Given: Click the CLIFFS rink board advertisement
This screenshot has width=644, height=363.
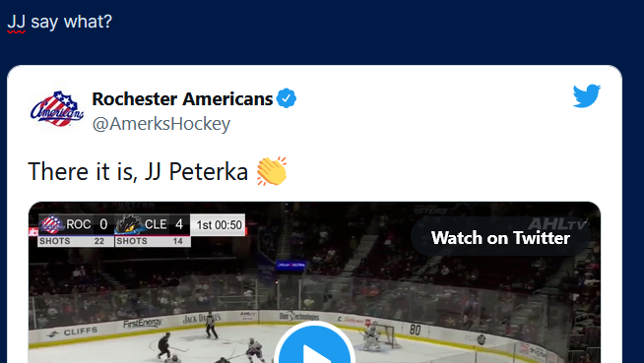Looking at the screenshot, I should [x=73, y=332].
